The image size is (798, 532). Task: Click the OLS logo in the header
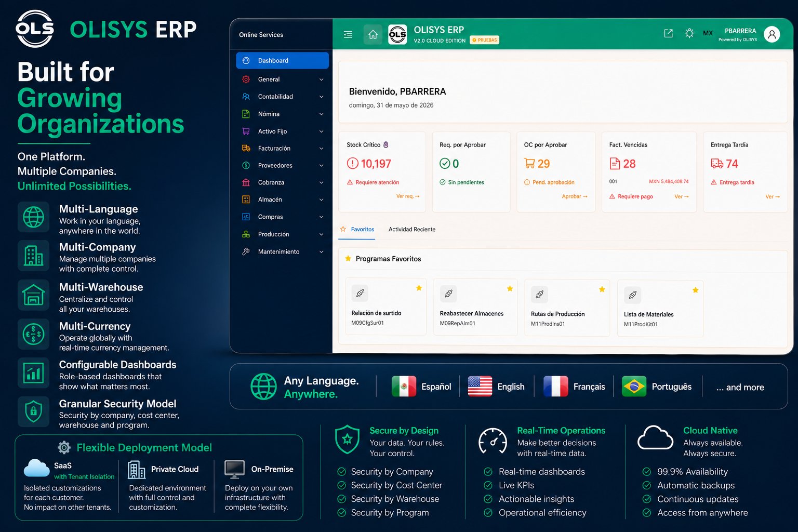coord(397,34)
